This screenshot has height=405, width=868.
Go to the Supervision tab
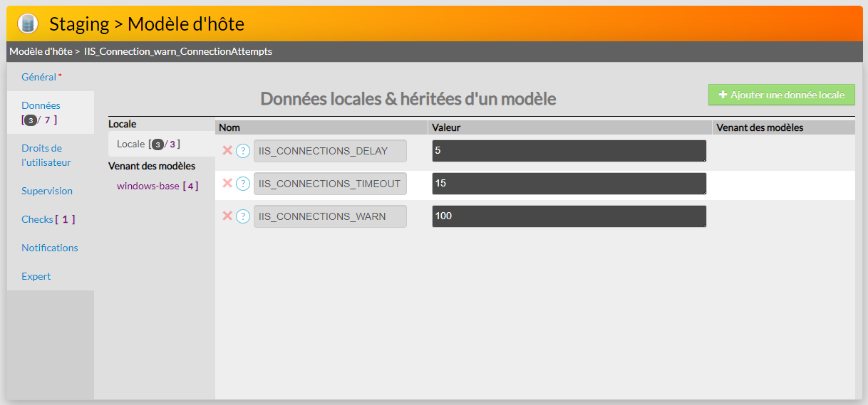coord(47,191)
